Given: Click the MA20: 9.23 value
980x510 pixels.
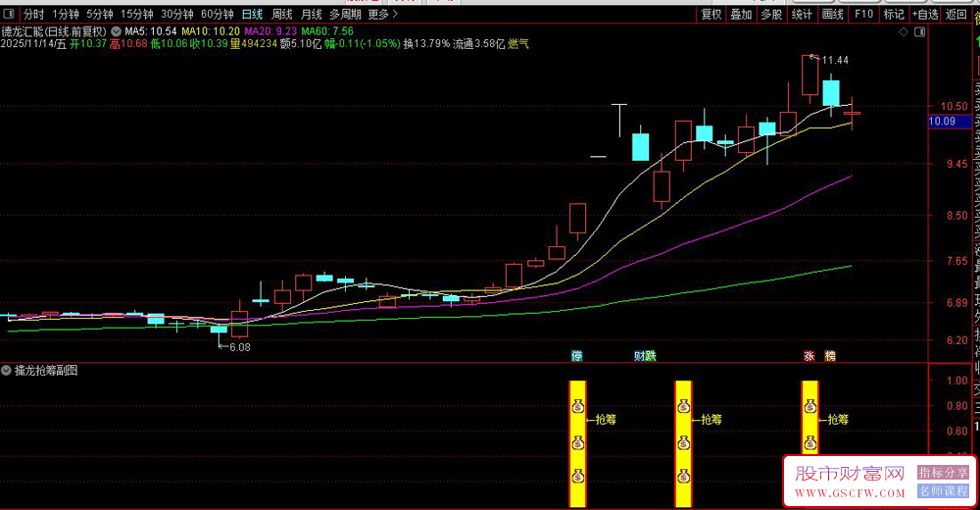Looking at the screenshot, I should 270,30.
